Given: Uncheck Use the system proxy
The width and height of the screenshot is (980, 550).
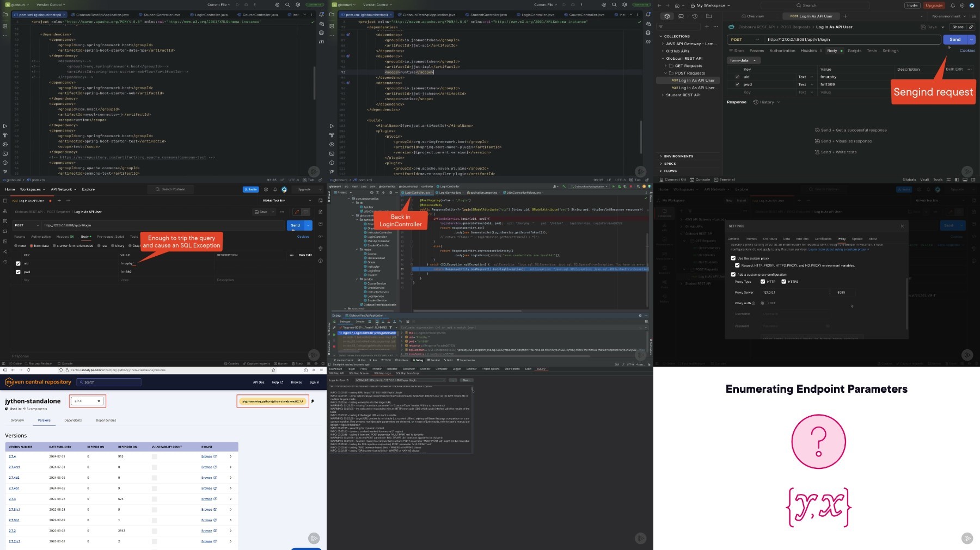Looking at the screenshot, I should click(x=733, y=258).
